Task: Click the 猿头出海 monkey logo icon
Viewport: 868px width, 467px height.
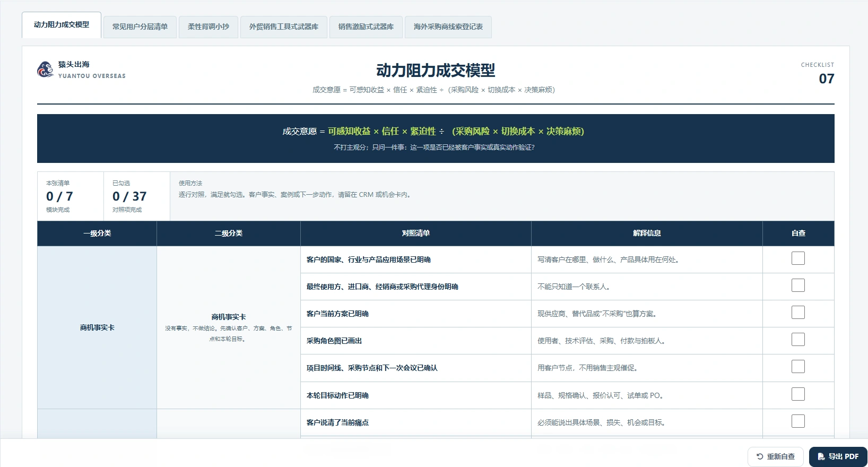Action: point(45,70)
